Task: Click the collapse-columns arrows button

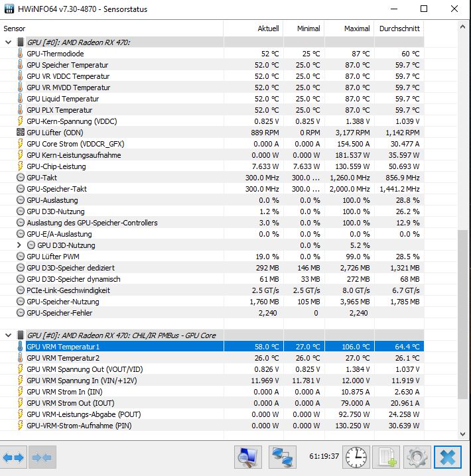Action: [x=42, y=457]
